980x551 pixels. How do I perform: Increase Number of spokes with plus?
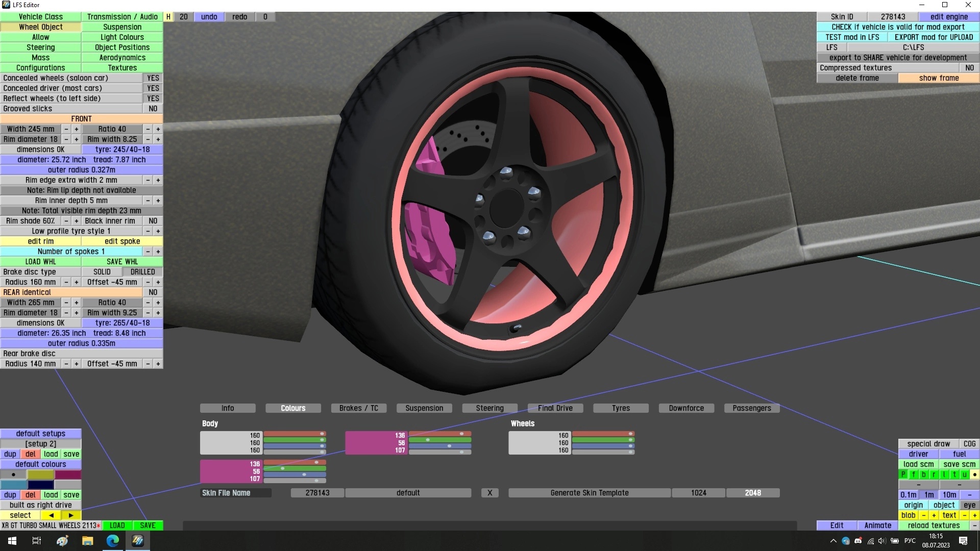click(158, 252)
